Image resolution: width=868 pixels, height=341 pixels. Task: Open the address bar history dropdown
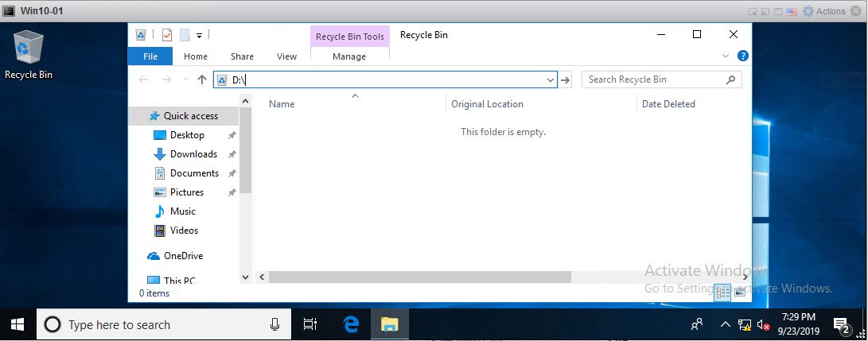[x=551, y=79]
